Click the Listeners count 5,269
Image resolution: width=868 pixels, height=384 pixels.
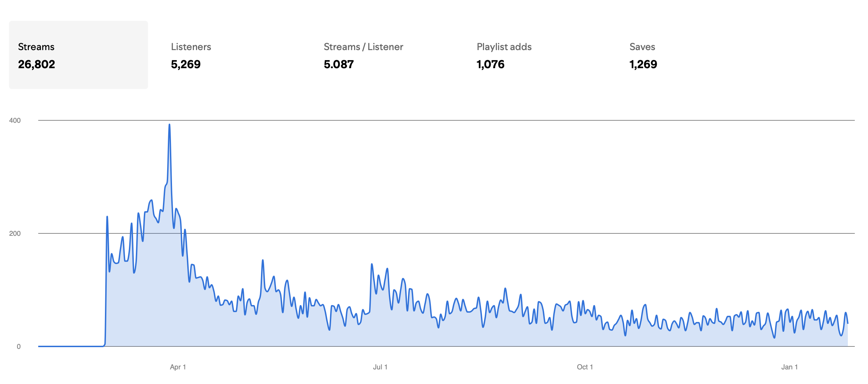pyautogui.click(x=186, y=65)
